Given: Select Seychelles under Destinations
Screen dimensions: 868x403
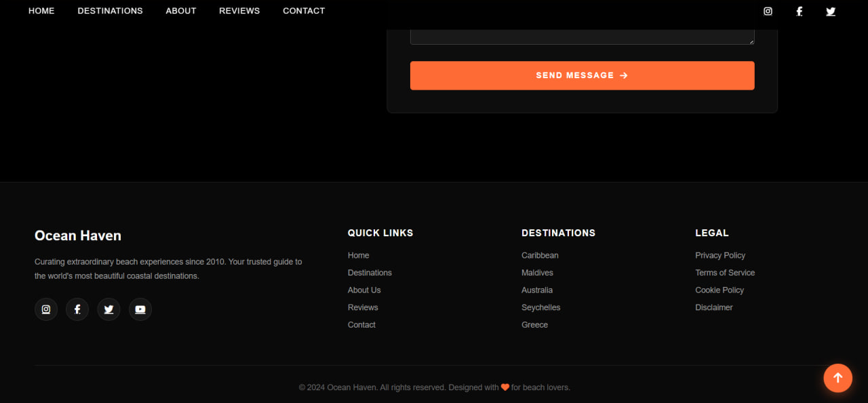Looking at the screenshot, I should click(540, 307).
